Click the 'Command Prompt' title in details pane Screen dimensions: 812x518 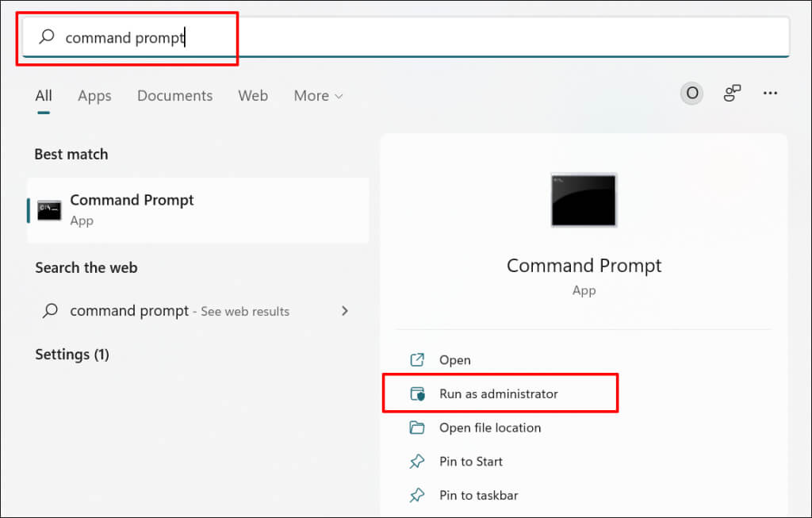click(584, 266)
